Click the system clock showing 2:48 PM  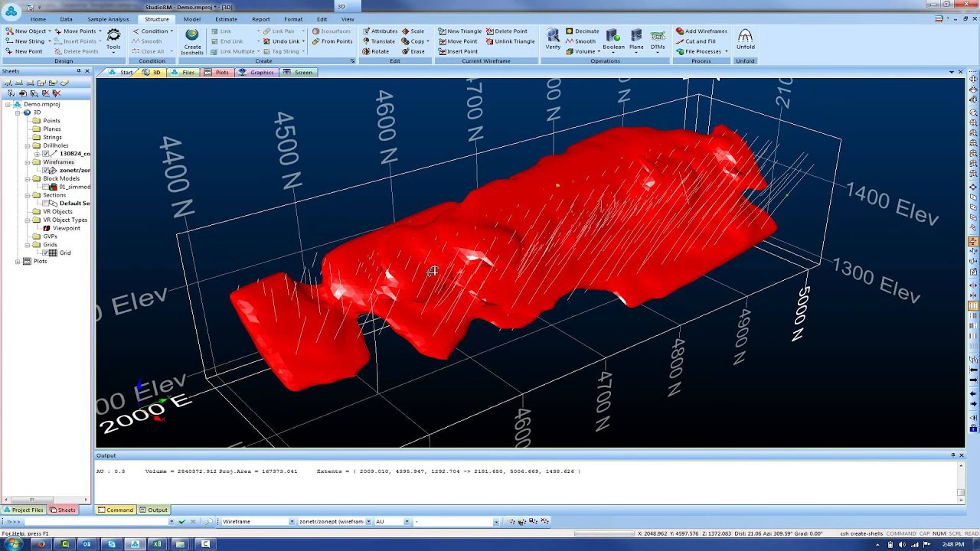coord(952,543)
